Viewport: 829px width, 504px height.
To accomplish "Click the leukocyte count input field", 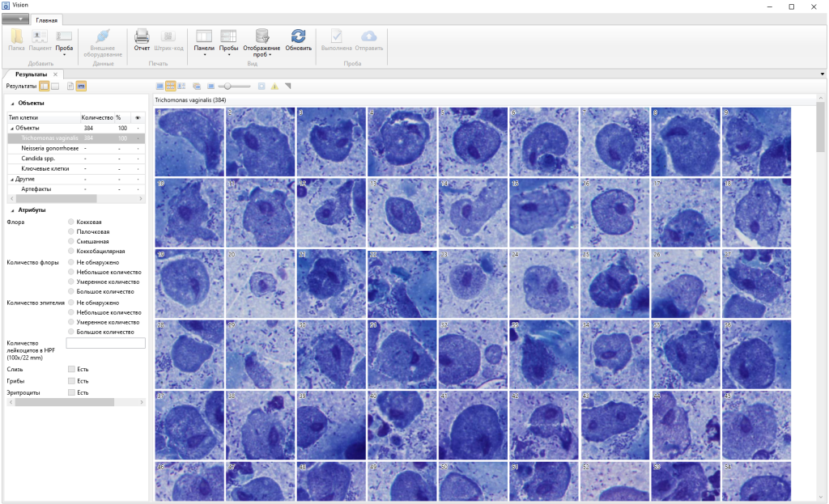I will pyautogui.click(x=106, y=343).
